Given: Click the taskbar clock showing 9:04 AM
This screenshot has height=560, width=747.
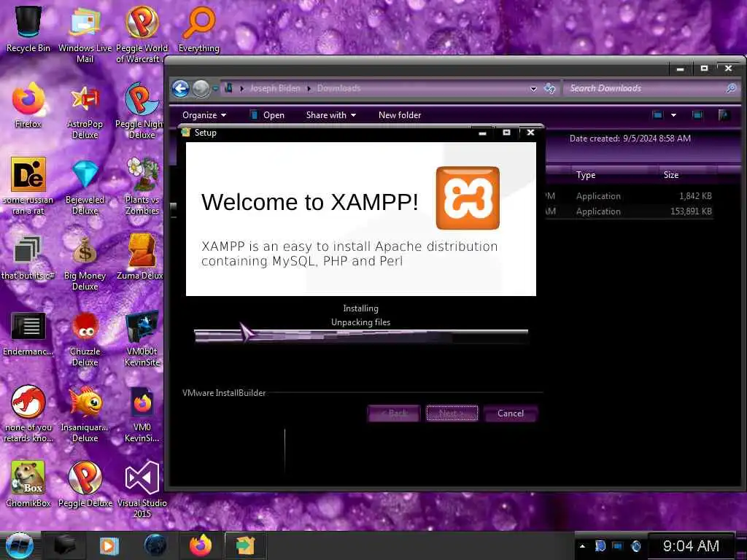Looking at the screenshot, I should pyautogui.click(x=691, y=545).
